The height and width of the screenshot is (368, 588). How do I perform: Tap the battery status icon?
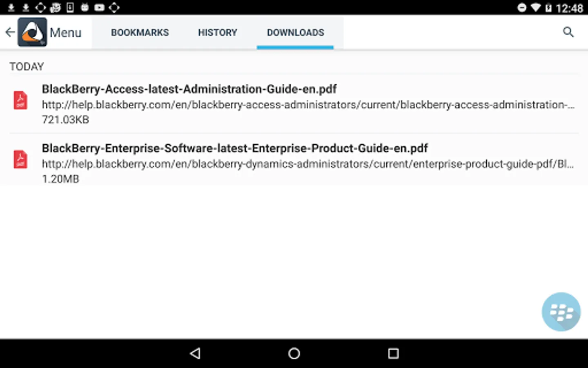pos(548,8)
